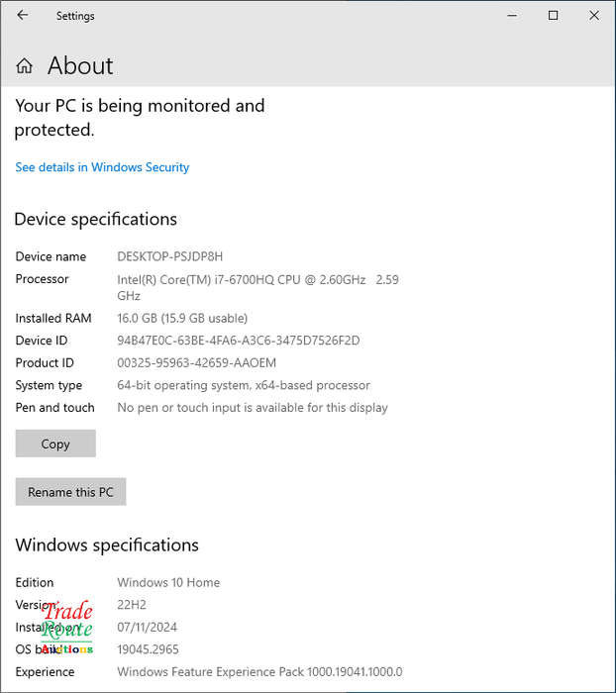616x693 pixels.
Task: Click the Windows specifications heading
Action: 107,544
